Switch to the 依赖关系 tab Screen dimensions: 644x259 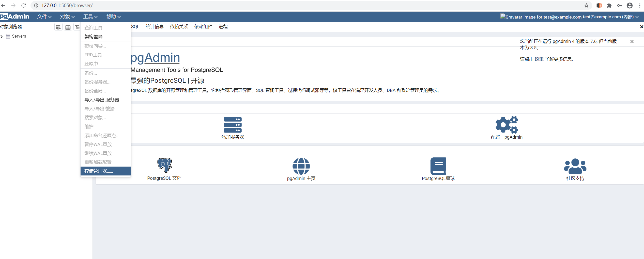(179, 27)
